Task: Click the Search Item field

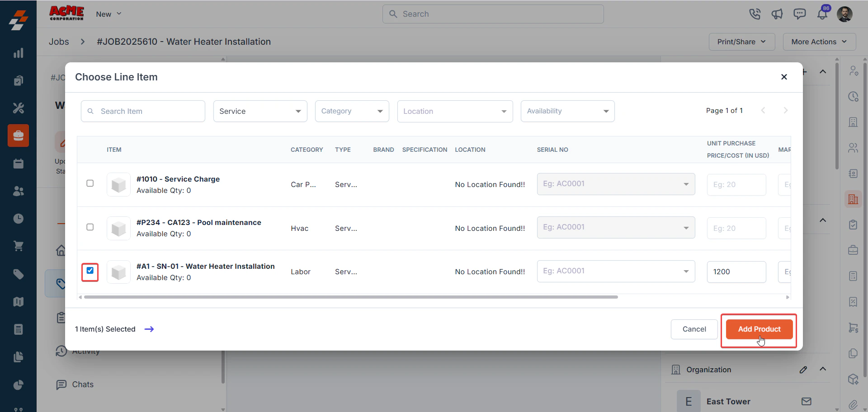Action: coord(143,111)
